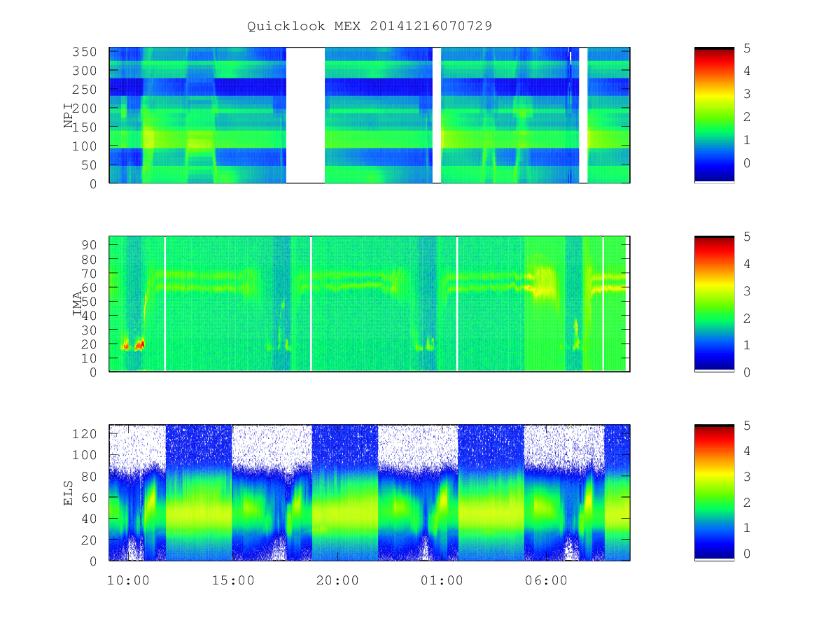Click the IMA panel color scale bar

(x=714, y=304)
